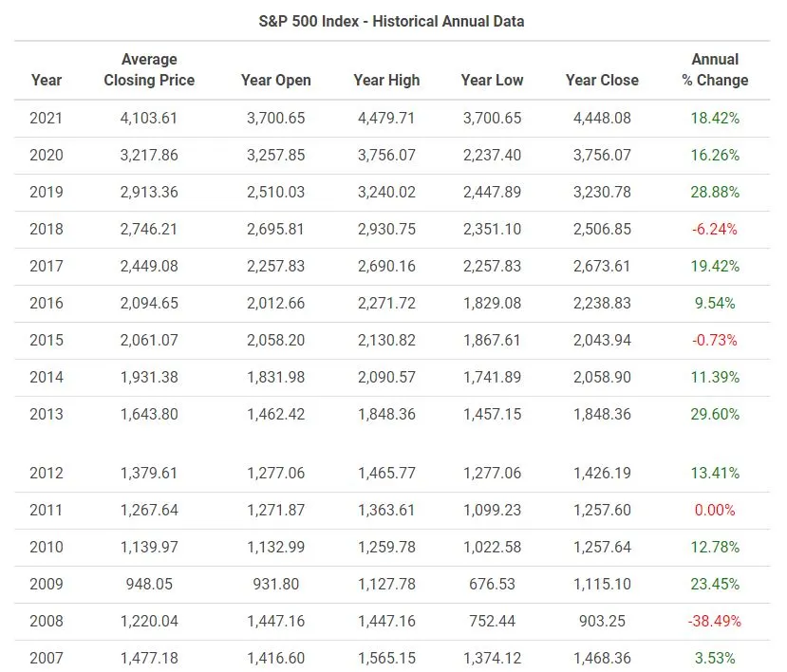Screen dimensions: 787x672
Task: Select the Year Low column header
Action: click(492, 80)
